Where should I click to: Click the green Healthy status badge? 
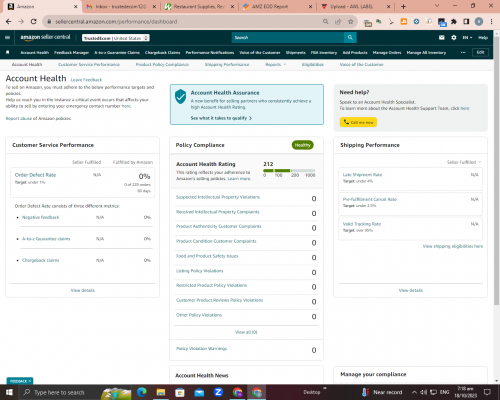click(302, 145)
